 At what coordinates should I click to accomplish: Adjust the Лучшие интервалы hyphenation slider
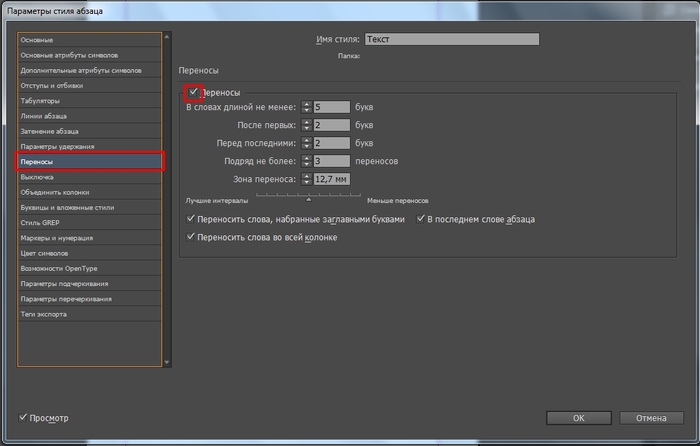[308, 200]
